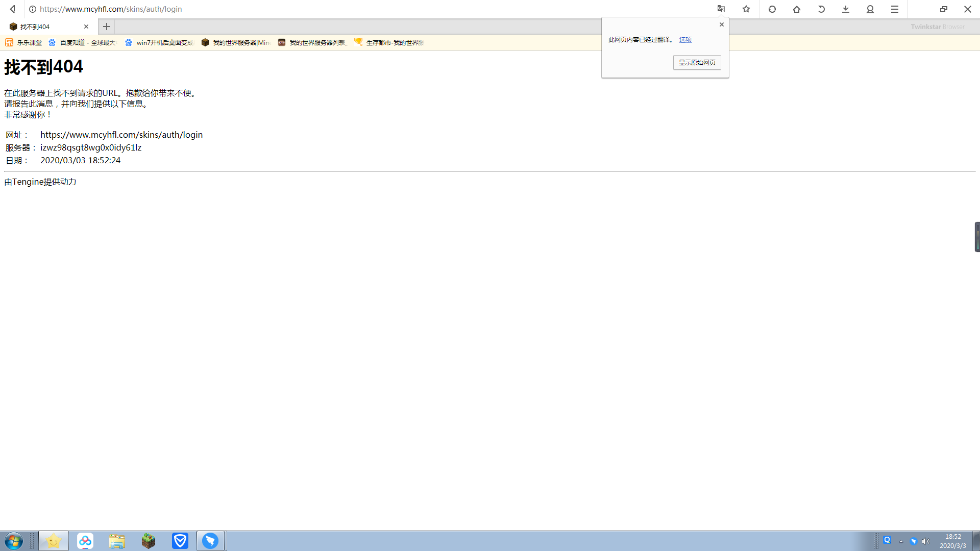
Task: Bookmark page with the star icon
Action: 746,9
